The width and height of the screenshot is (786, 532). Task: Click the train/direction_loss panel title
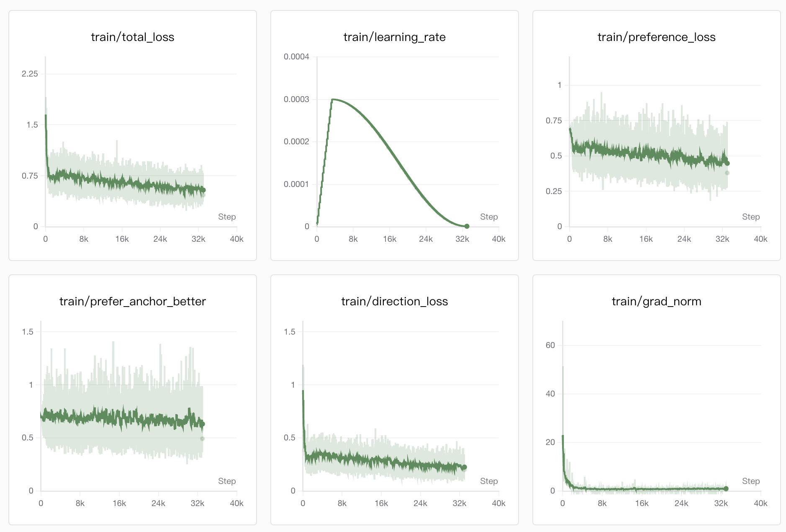(x=394, y=302)
